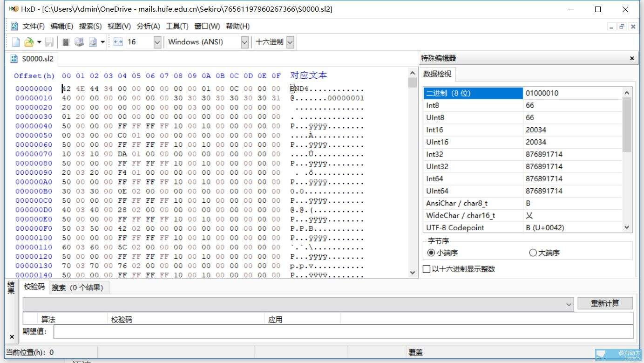This screenshot has width=644, height=363.
Task: Click the New file icon in toolbar
Action: 16,42
